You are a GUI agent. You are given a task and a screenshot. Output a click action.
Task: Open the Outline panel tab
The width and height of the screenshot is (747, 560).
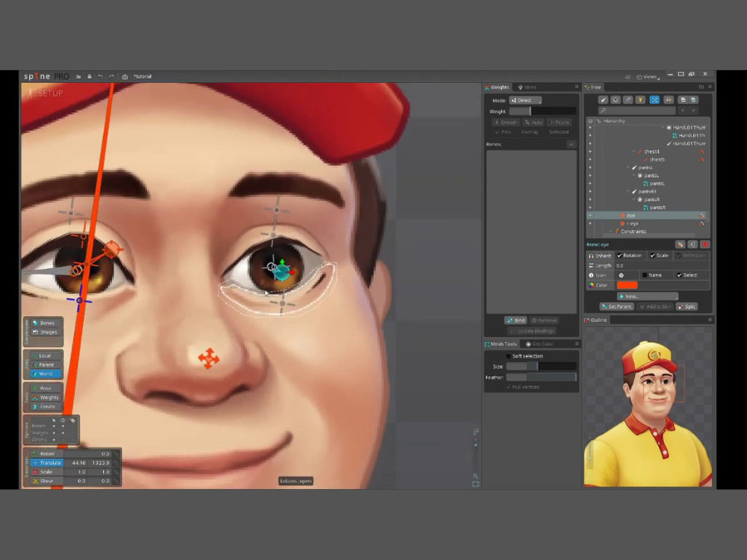pos(596,320)
